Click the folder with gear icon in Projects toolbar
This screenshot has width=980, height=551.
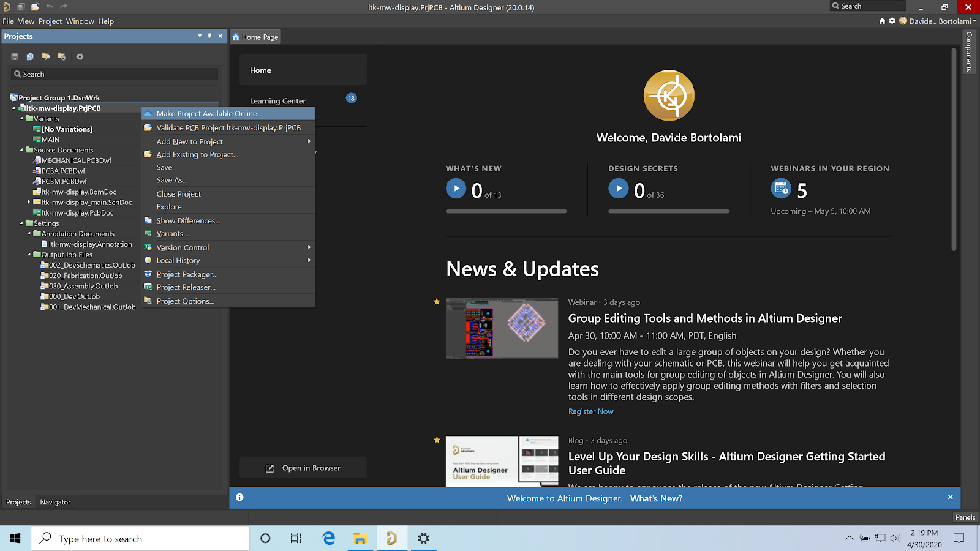pyautogui.click(x=61, y=56)
